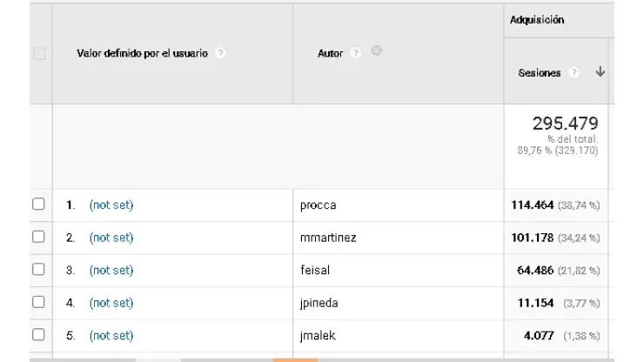Image resolution: width=644 pixels, height=362 pixels.
Task: Remove the Autor secondary dimension via x icon
Action: click(x=376, y=51)
